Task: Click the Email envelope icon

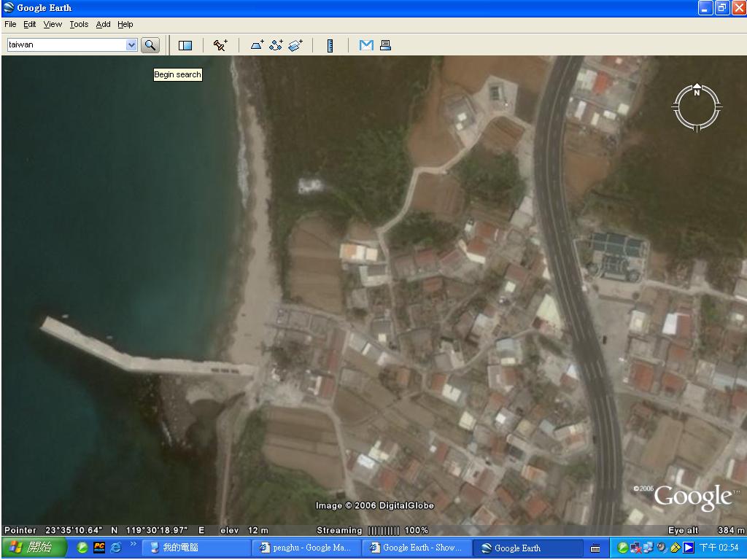Action: pos(366,45)
